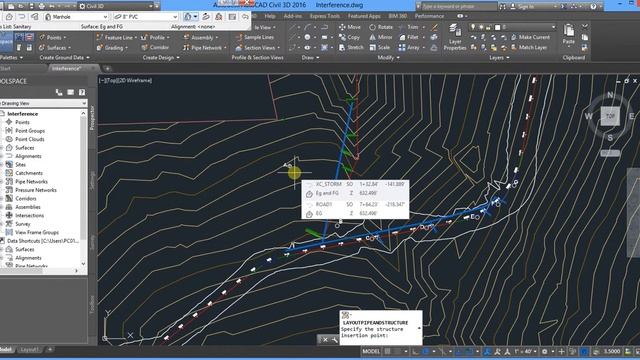640x360 pixels.
Task: Open the Profile tool dropdown
Action: (156, 38)
